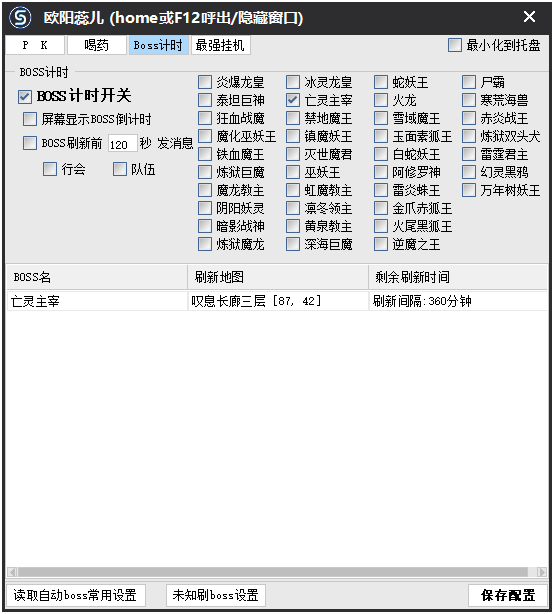Check the 炎爆龙皇 boss
The image size is (554, 614).
(x=205, y=82)
